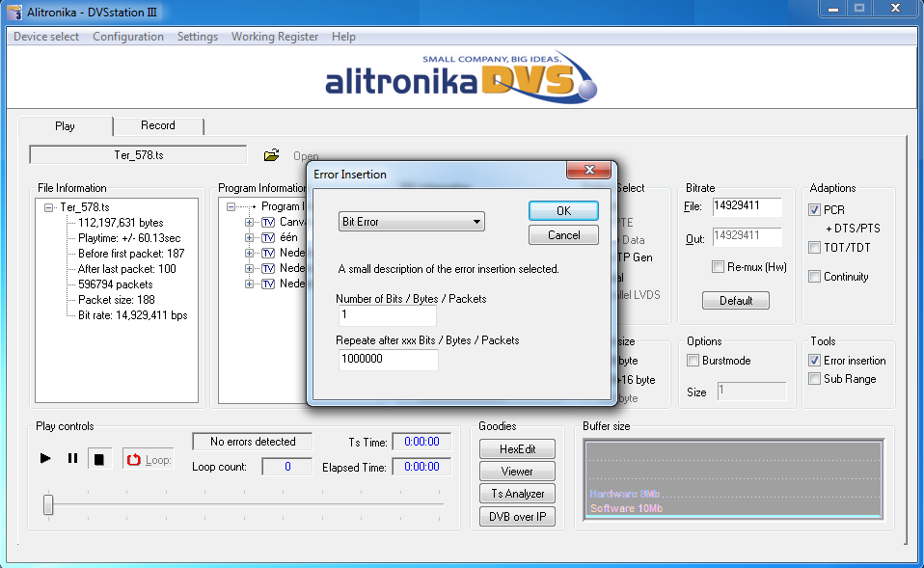Click the Alitronika app icon in title bar
Image resolution: width=924 pixels, height=568 pixels.
[14, 11]
